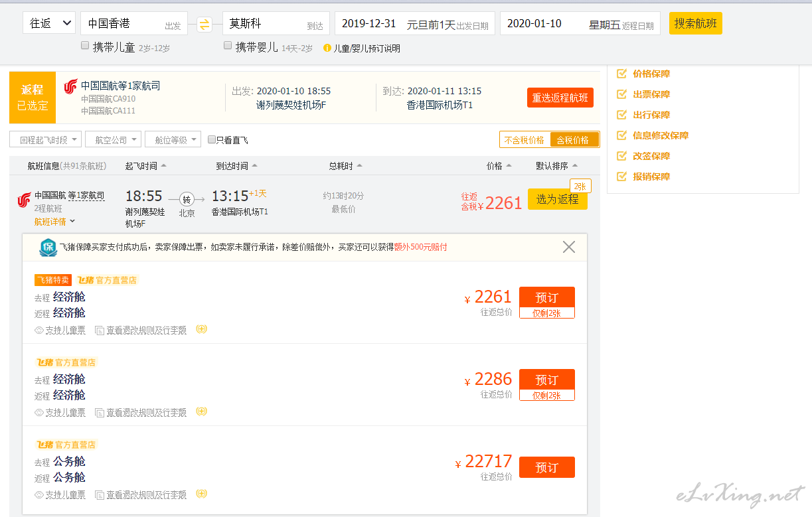Switch to 不含税价格 price view

tap(525, 140)
